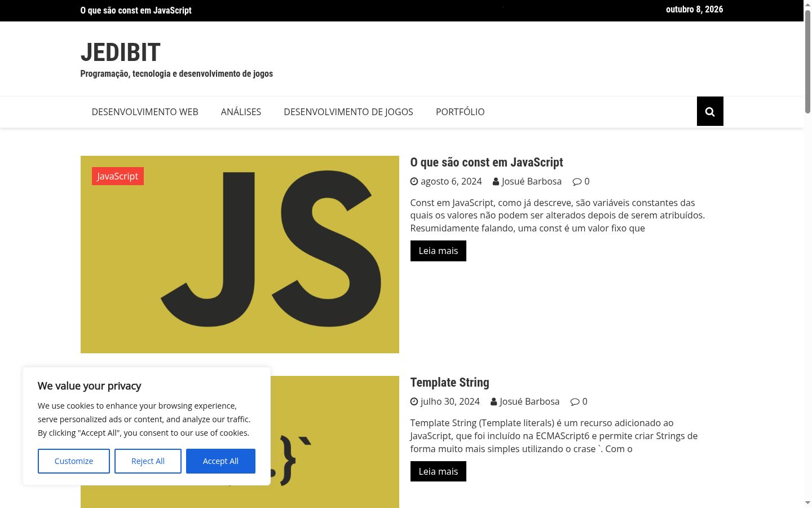Select the JavaScript category tag

point(118,176)
